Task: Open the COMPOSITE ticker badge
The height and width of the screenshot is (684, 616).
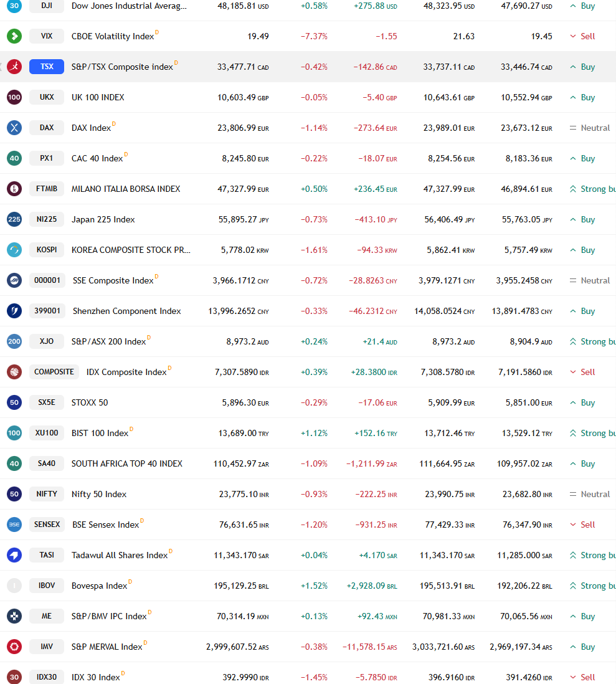Action: tap(54, 372)
